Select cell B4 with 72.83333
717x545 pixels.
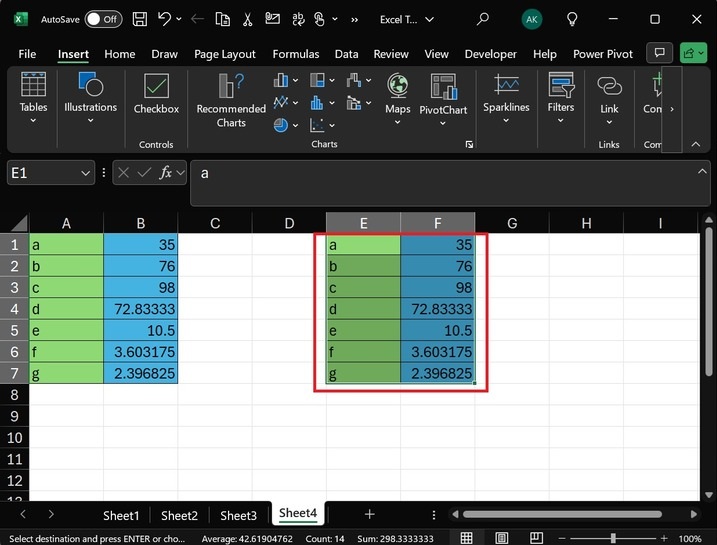[140, 309]
